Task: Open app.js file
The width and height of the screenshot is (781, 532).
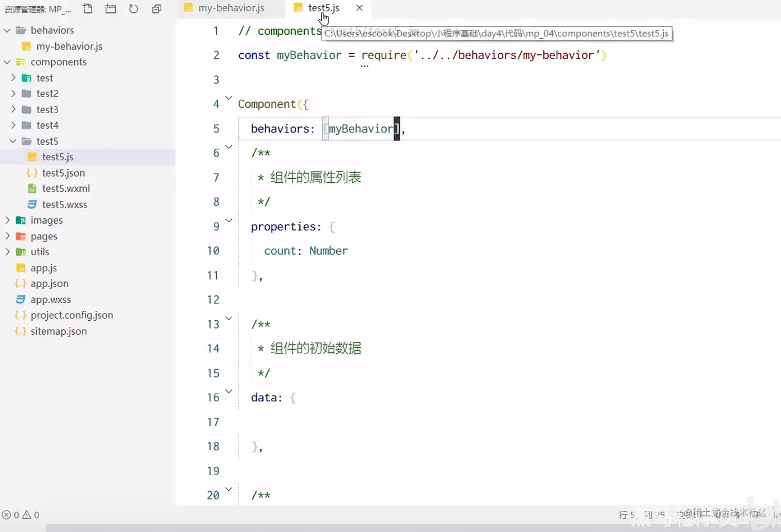Action: click(43, 268)
